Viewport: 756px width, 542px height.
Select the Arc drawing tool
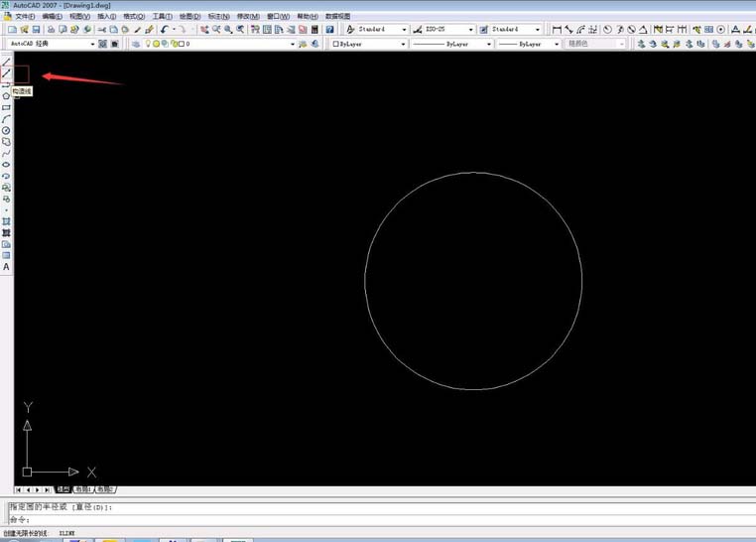coord(6,119)
